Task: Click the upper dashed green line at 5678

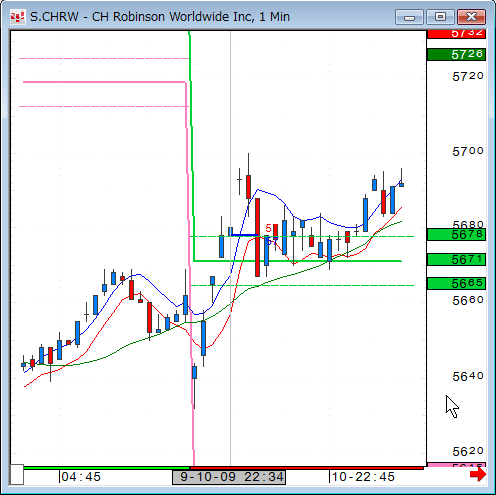Action: click(x=302, y=236)
